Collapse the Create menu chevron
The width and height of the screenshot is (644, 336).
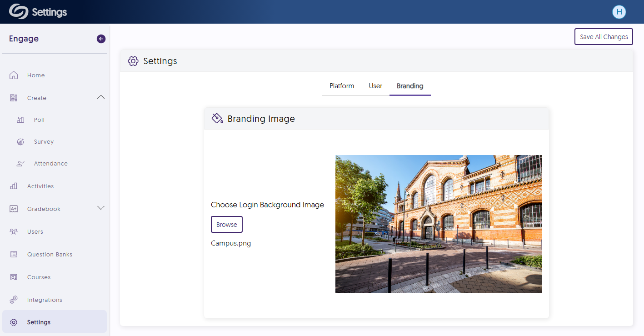click(x=101, y=97)
